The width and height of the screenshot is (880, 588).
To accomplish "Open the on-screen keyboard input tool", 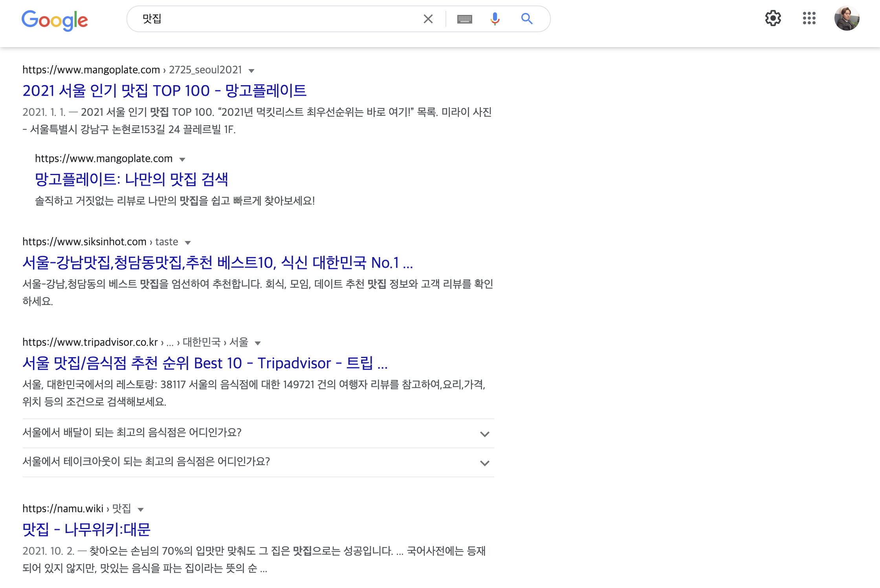I will pos(464,19).
